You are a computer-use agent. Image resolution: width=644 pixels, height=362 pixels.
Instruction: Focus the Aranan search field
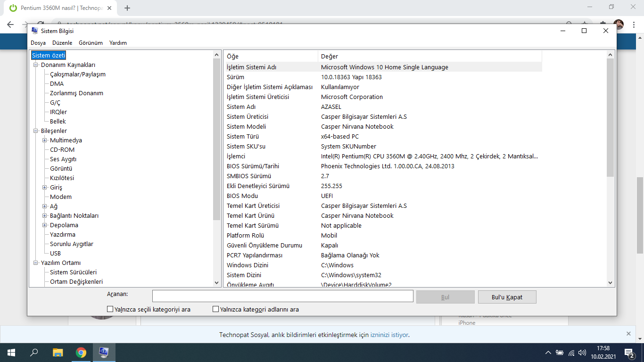[x=283, y=296]
